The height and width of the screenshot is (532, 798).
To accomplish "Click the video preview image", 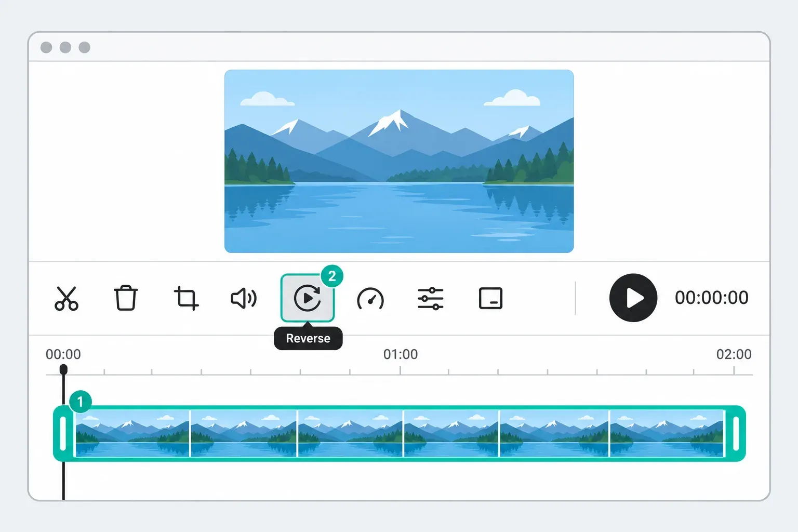I will click(x=399, y=161).
